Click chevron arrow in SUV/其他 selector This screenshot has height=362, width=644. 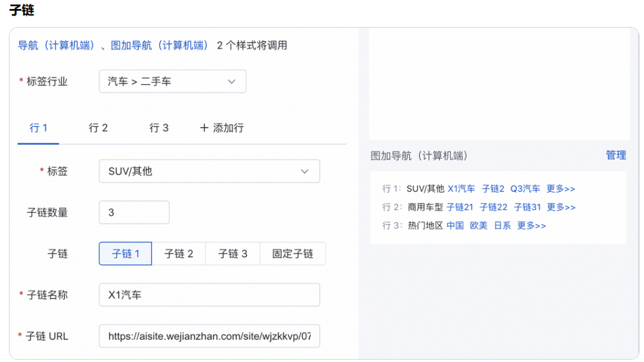point(305,171)
